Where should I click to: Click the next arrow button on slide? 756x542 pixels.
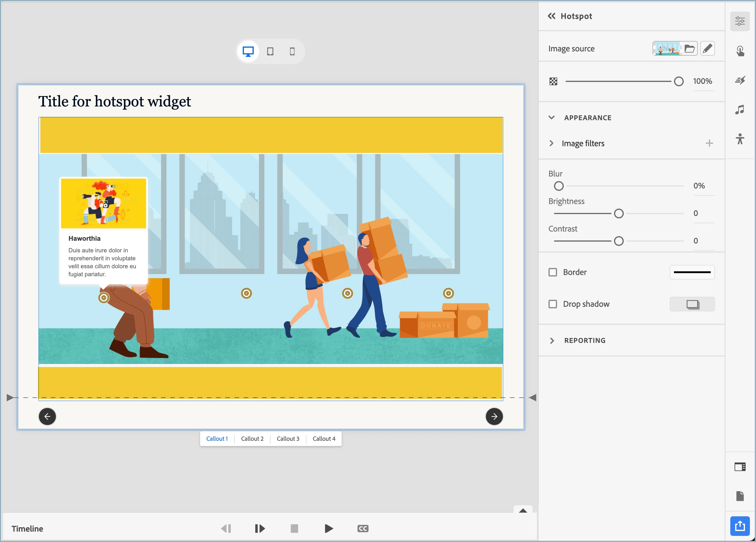click(494, 416)
